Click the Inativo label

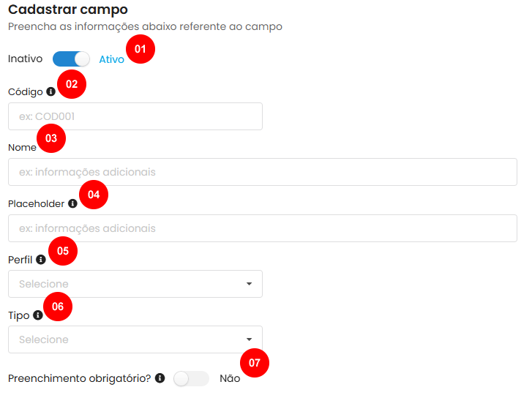pos(26,59)
